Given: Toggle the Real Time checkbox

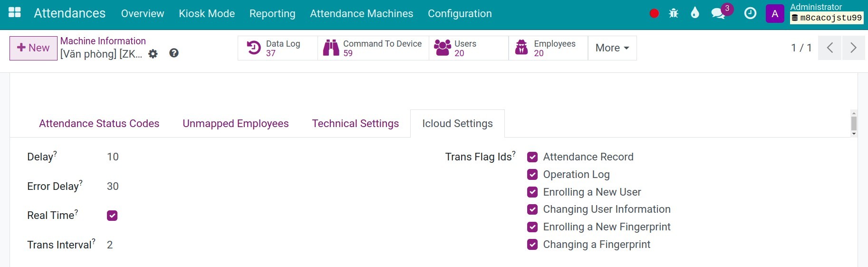Looking at the screenshot, I should click(112, 216).
